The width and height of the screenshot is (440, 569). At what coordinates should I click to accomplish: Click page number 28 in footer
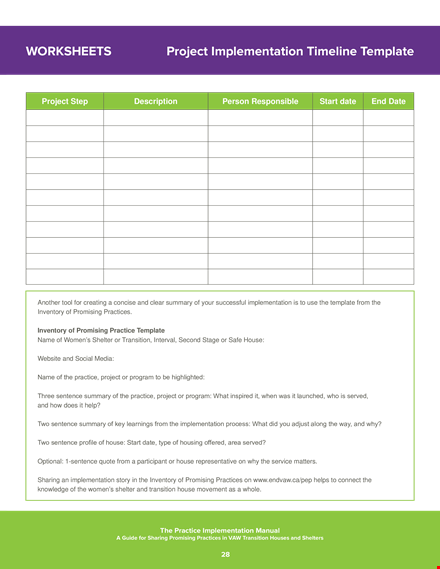225,554
